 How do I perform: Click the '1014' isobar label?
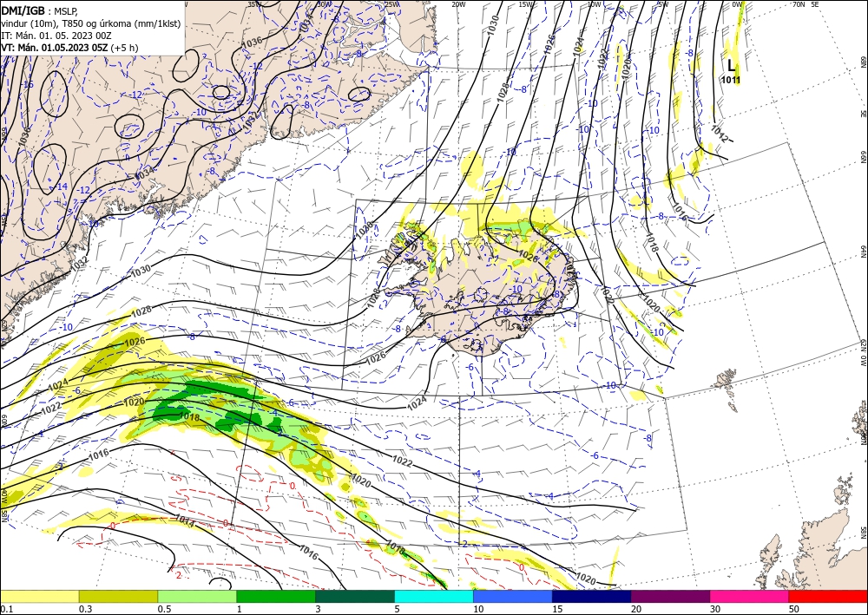(184, 520)
